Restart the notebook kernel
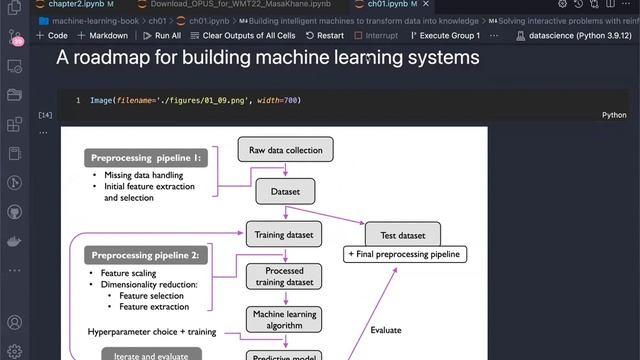The image size is (640, 360). 325,36
